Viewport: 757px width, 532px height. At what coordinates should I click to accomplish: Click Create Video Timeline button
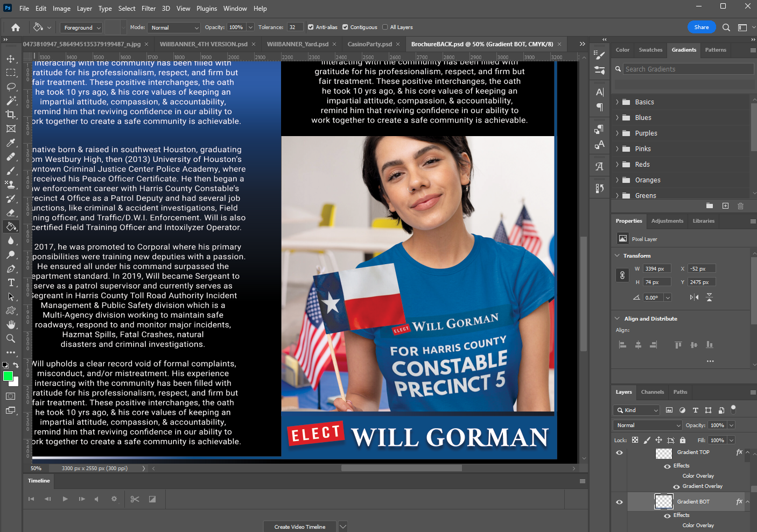click(299, 527)
